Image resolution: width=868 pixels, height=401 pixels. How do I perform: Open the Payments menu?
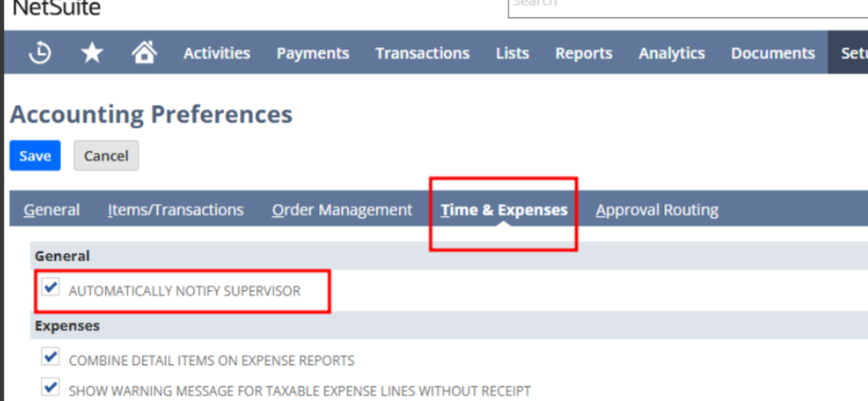point(313,53)
